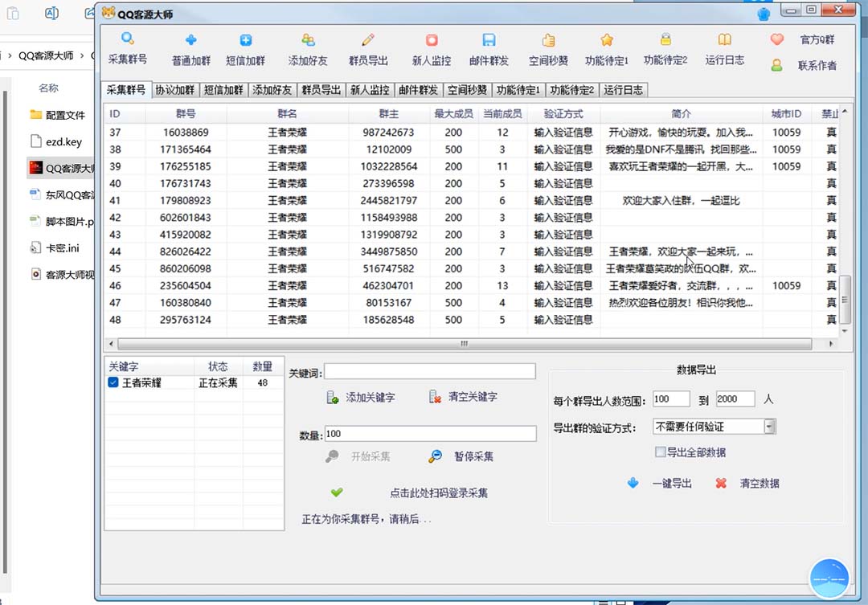The image size is (868, 605).
Task: Open the 新人监控 newcomer monitor tool
Action: pyautogui.click(x=431, y=45)
